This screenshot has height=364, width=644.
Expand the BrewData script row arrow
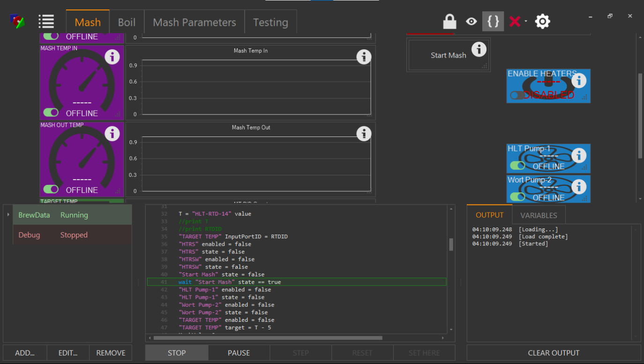click(8, 215)
